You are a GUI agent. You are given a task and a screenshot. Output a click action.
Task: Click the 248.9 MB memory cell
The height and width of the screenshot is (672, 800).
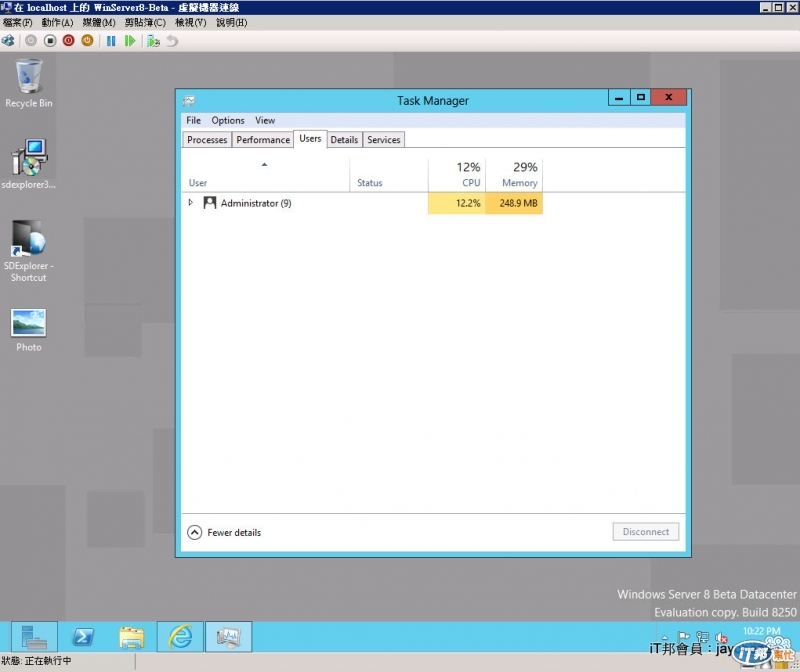pyautogui.click(x=514, y=203)
